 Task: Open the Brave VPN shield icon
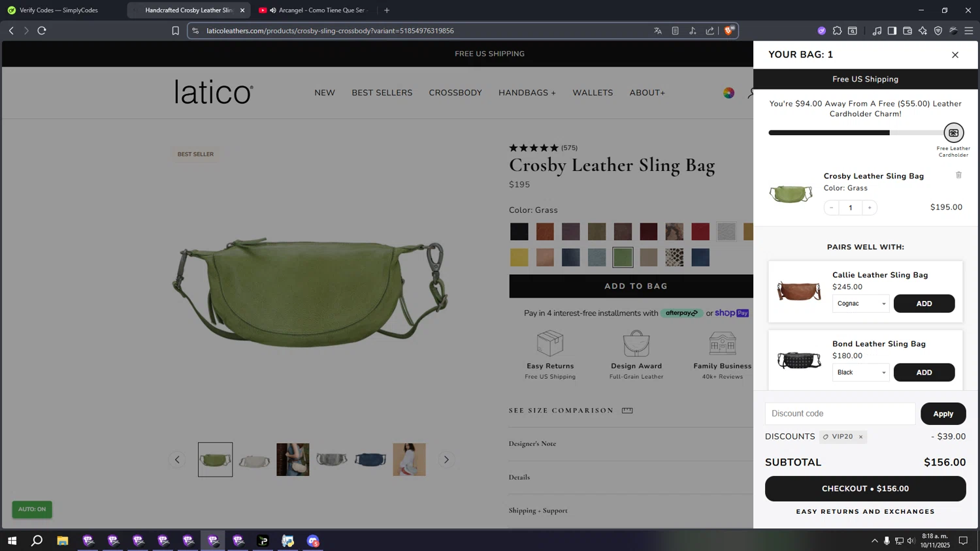tap(938, 31)
